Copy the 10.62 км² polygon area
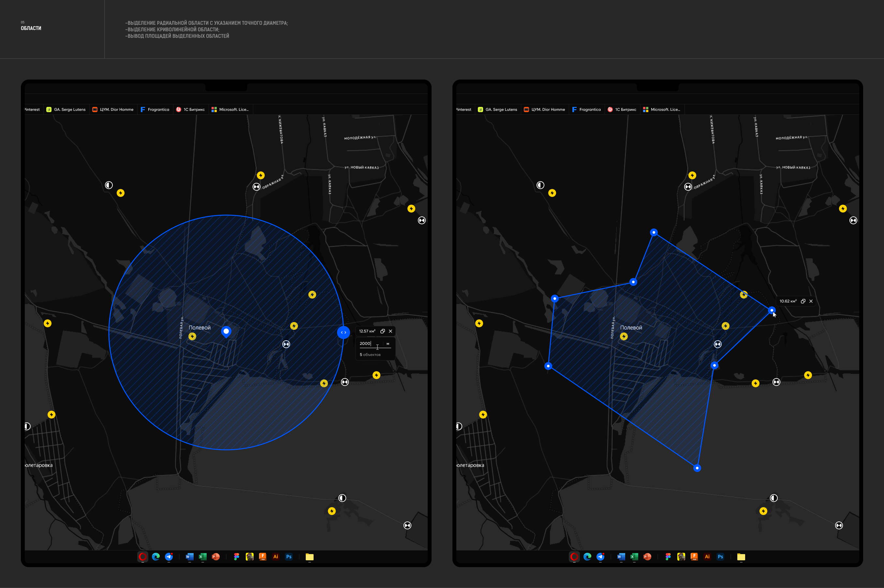 click(x=803, y=301)
